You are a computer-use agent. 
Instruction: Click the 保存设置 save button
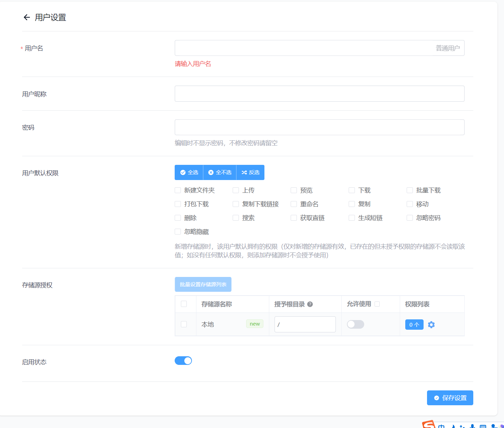pos(450,398)
